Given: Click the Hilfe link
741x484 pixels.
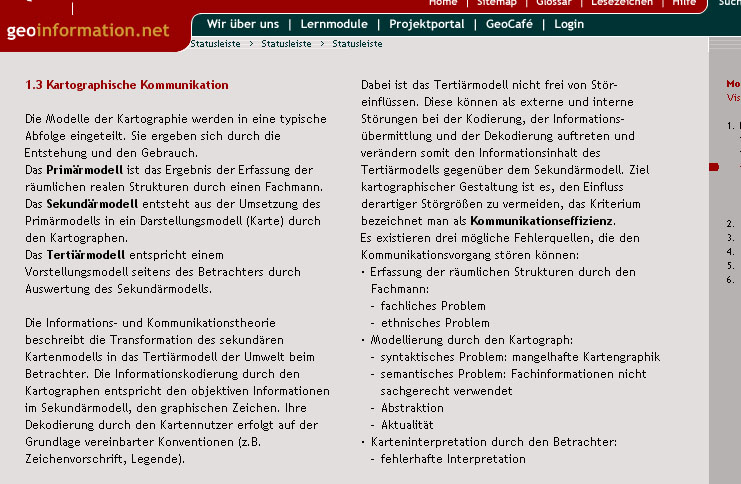Looking at the screenshot, I should 684,3.
